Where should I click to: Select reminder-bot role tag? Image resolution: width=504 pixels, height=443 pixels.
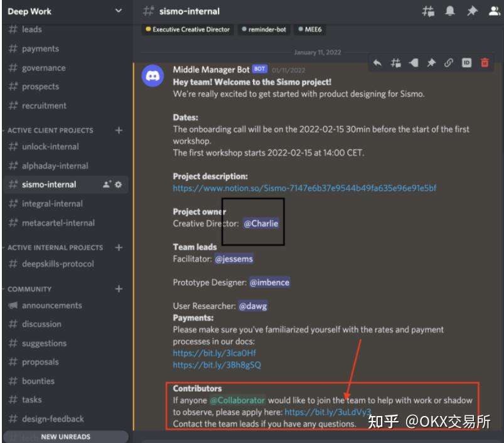[x=264, y=29]
